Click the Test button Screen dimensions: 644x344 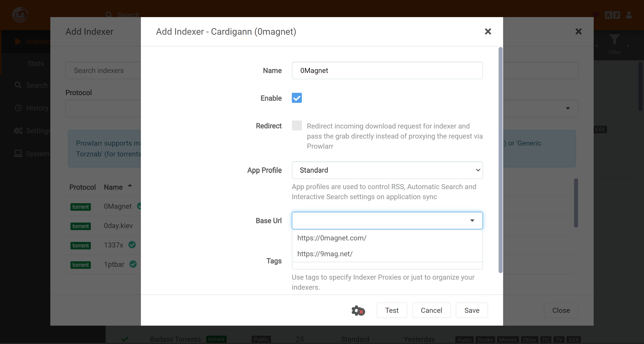(x=391, y=310)
